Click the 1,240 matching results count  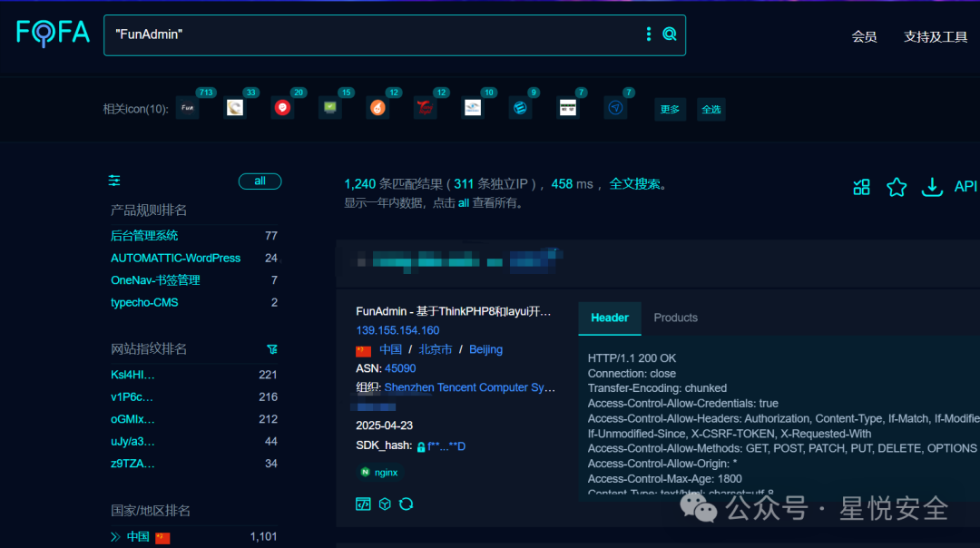(x=360, y=183)
